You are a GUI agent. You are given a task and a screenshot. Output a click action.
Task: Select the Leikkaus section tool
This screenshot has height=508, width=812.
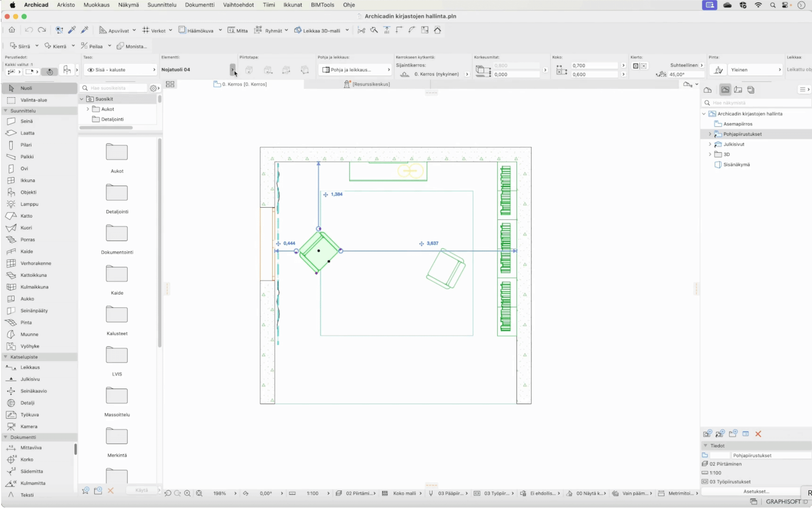pos(39,367)
